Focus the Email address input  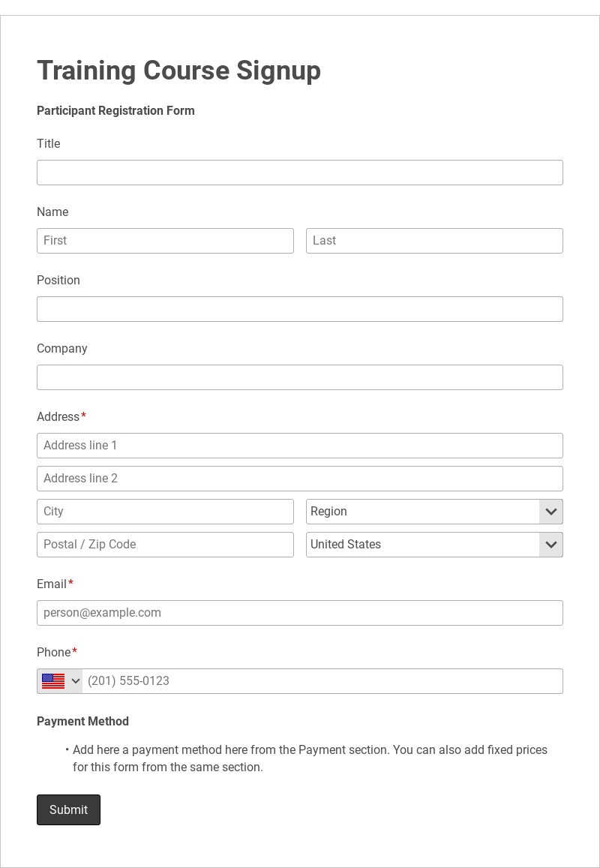(x=299, y=613)
